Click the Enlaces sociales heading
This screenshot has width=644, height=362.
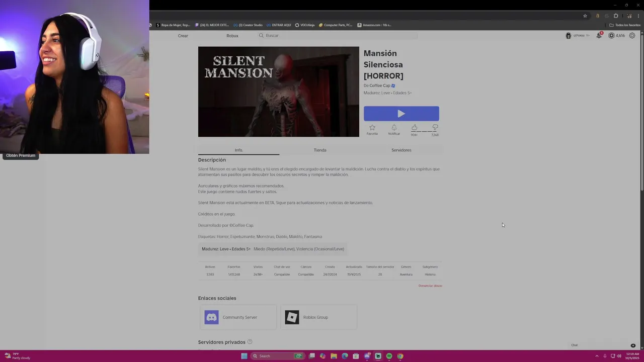click(217, 298)
